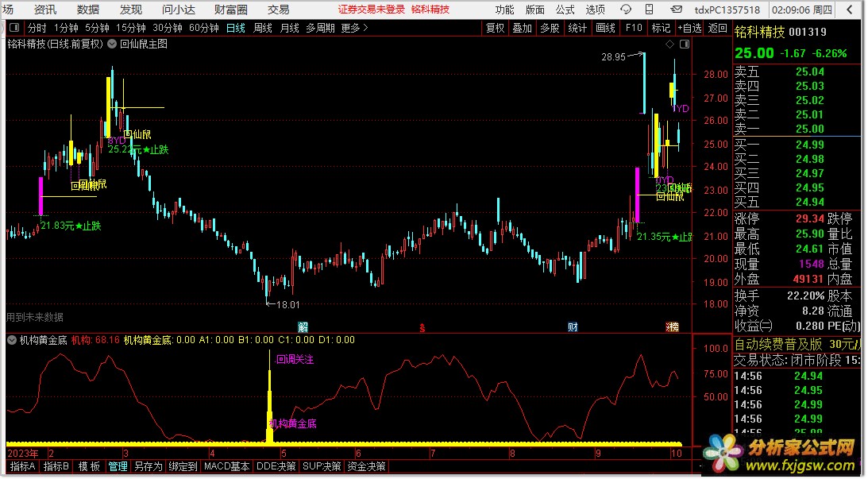Open the 财富圈 menu
This screenshot has width=868, height=479.
(x=230, y=10)
